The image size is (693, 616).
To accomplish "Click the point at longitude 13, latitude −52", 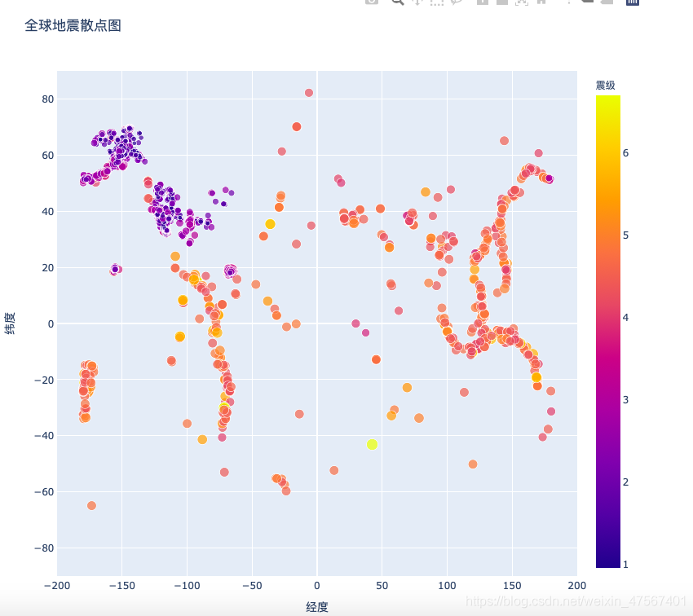I will [334, 470].
